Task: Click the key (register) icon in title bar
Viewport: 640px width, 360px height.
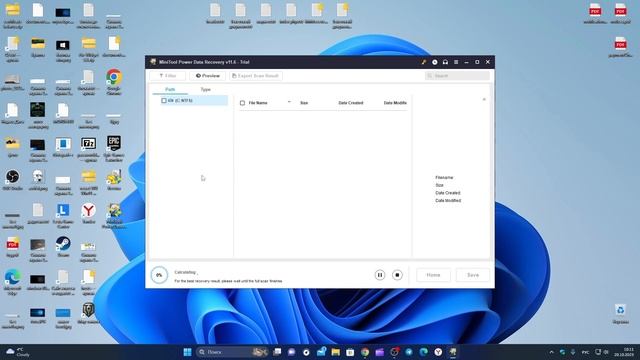Action: point(424,62)
